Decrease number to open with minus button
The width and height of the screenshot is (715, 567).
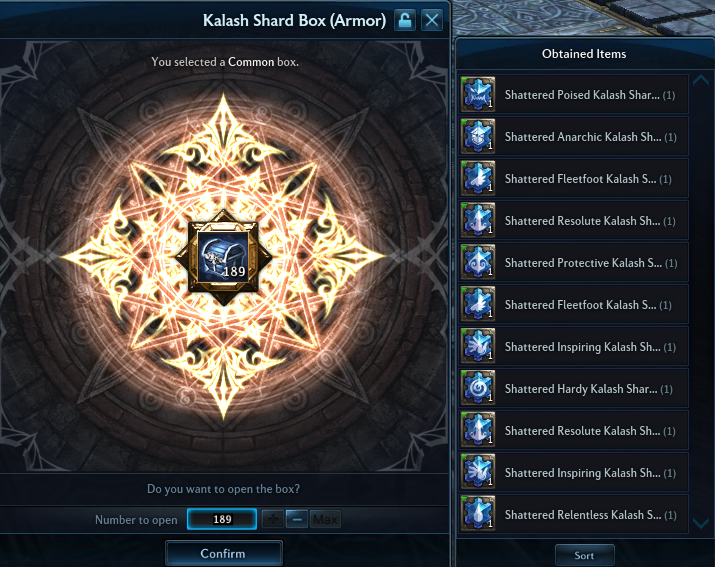tap(297, 520)
